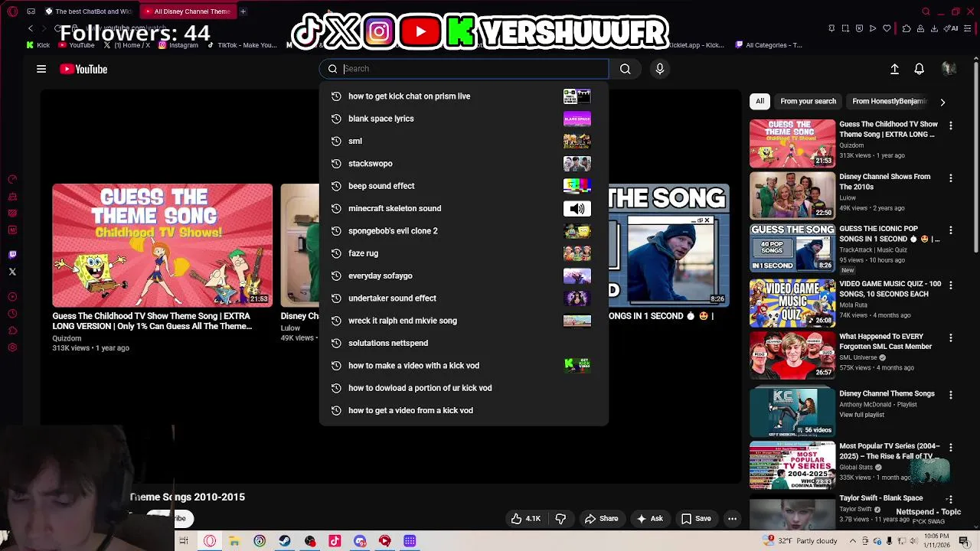980x551 pixels.
Task: Choose the solutations nettspend suggestion
Action: click(x=463, y=343)
